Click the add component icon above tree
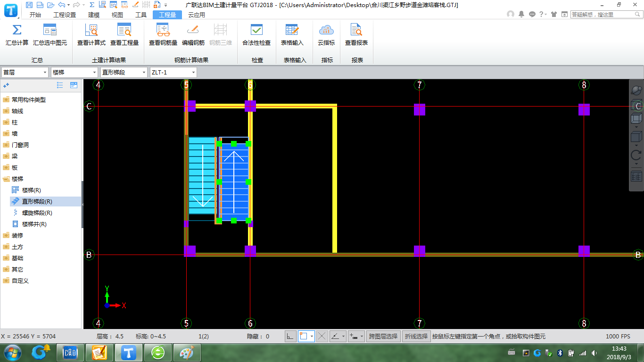The width and height of the screenshot is (644, 362). [x=6, y=85]
